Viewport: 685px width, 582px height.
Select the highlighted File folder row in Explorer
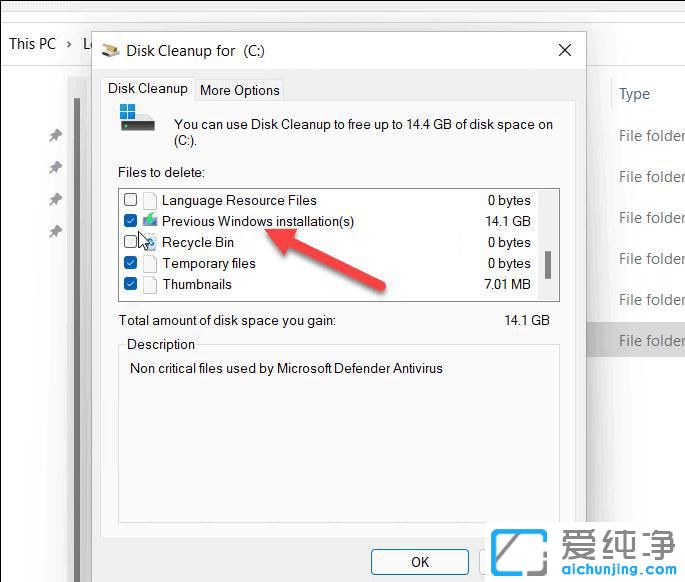point(636,340)
